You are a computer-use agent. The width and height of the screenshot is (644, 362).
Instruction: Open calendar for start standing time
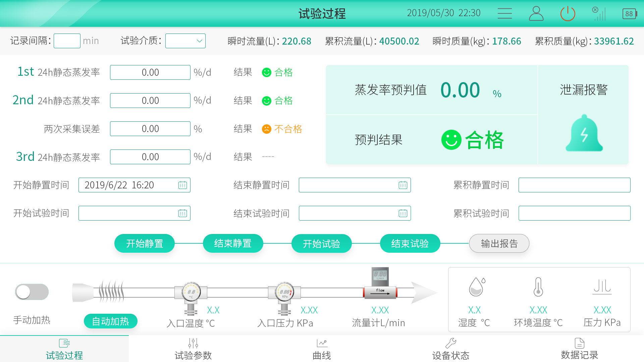[182, 185]
